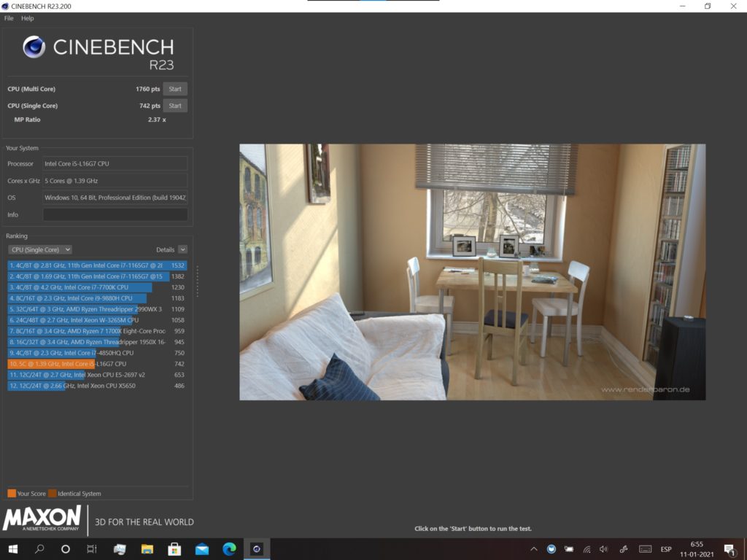
Task: Open Microsoft Store from the taskbar
Action: (x=174, y=548)
